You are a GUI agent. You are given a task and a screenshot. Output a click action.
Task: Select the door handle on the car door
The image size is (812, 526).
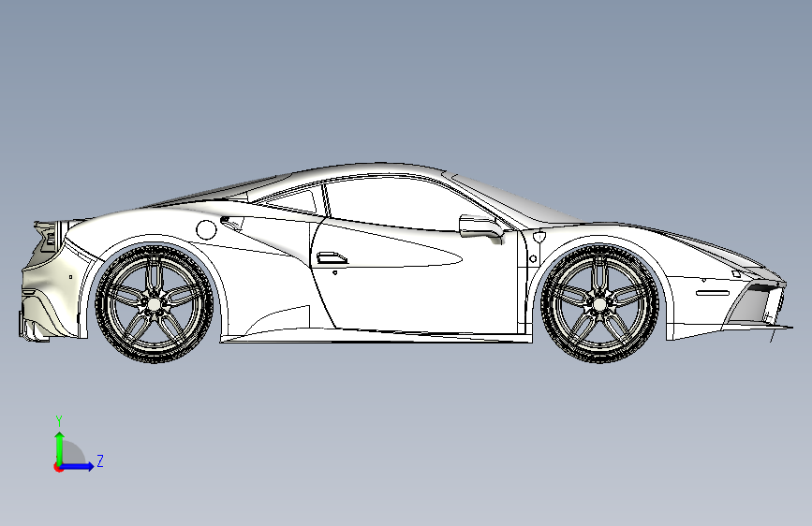coord(332,258)
